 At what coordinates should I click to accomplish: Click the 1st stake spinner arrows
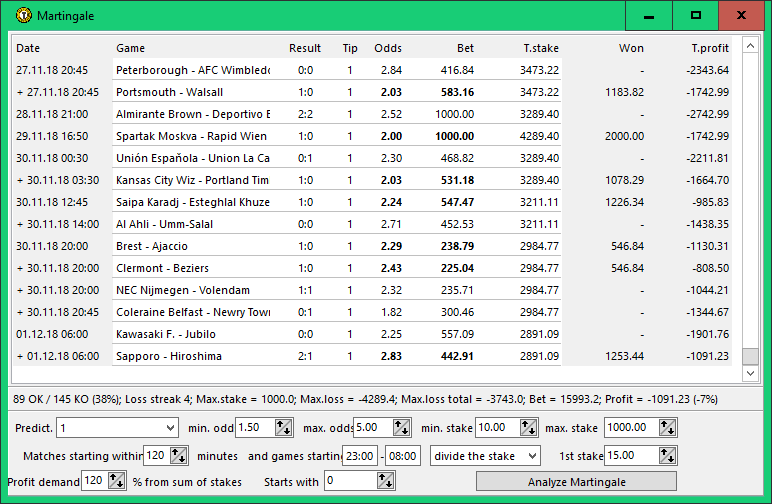(x=667, y=455)
